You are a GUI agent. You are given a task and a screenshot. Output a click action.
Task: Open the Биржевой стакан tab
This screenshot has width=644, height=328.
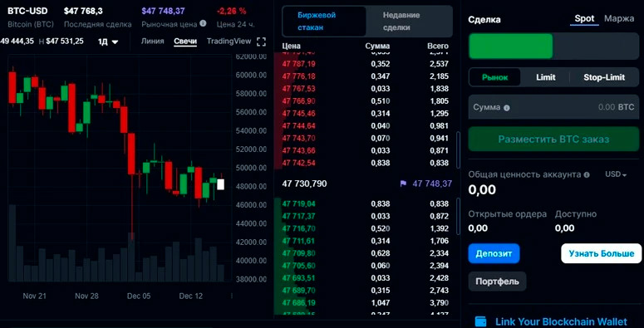(x=324, y=22)
